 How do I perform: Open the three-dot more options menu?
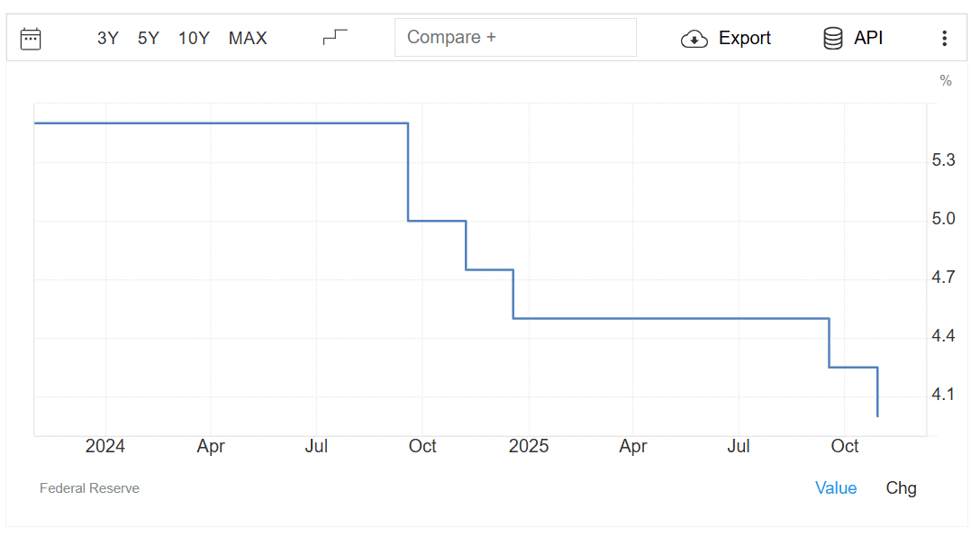(944, 38)
